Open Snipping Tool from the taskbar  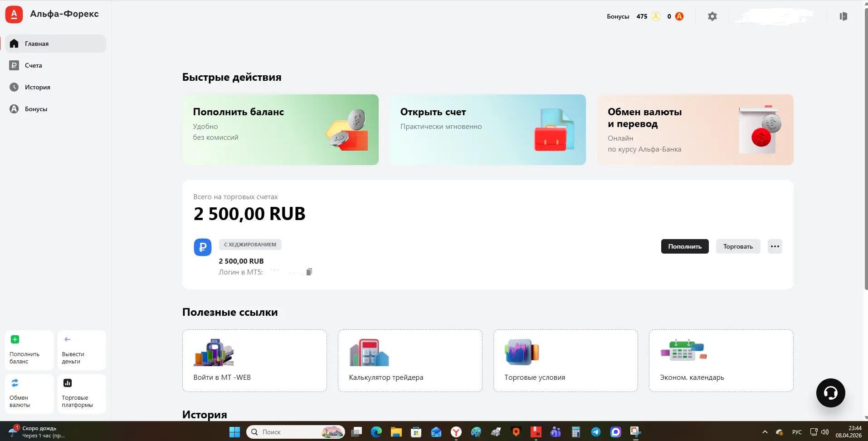pos(635,432)
